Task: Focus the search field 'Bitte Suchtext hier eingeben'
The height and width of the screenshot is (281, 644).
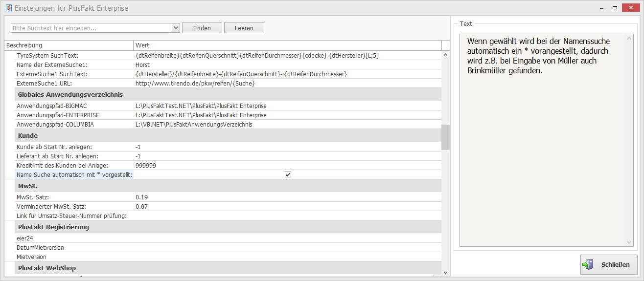Action: [92, 28]
